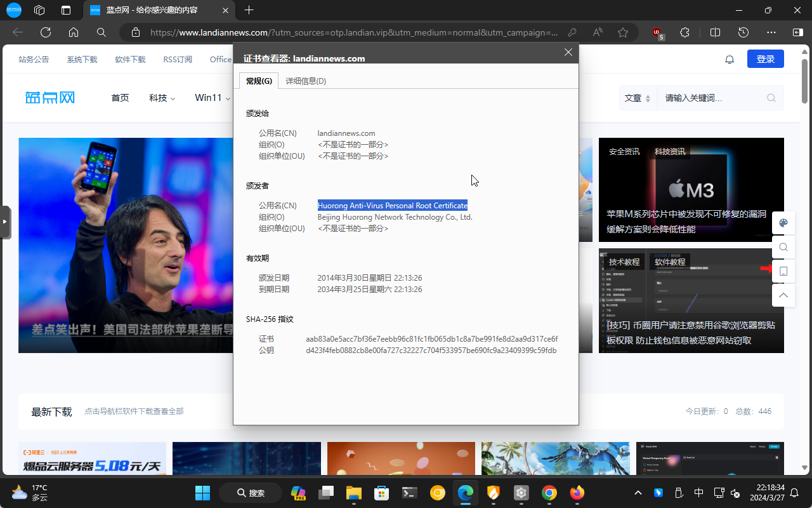Viewport: 812px width, 508px height.
Task: Go to the browser home page
Action: [74, 32]
